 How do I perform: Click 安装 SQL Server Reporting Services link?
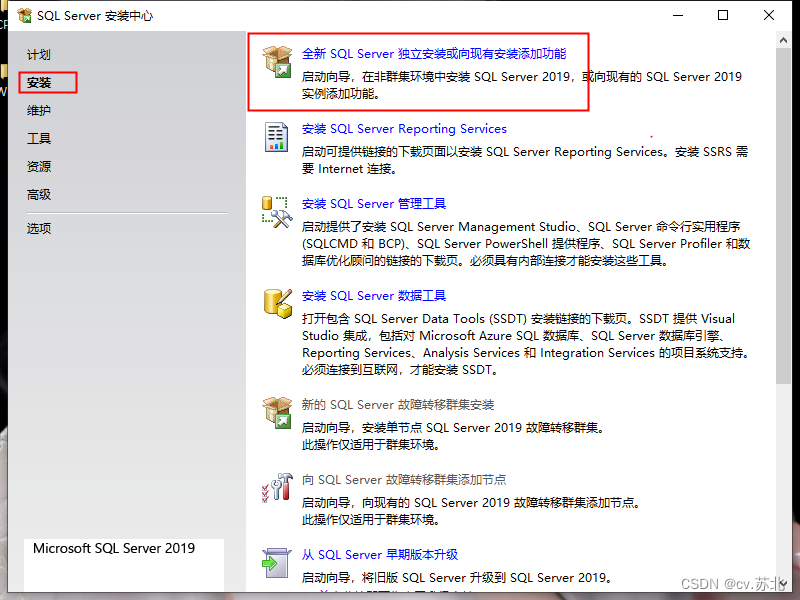(x=404, y=129)
